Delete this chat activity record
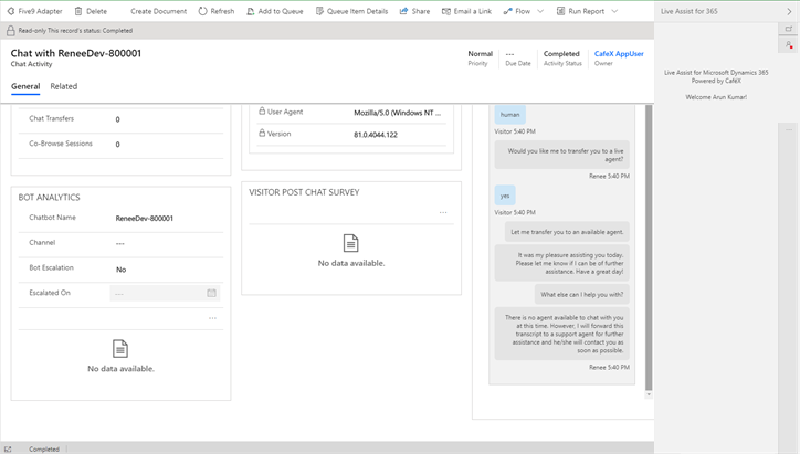Screen dimensions: 800x454 click(91, 11)
